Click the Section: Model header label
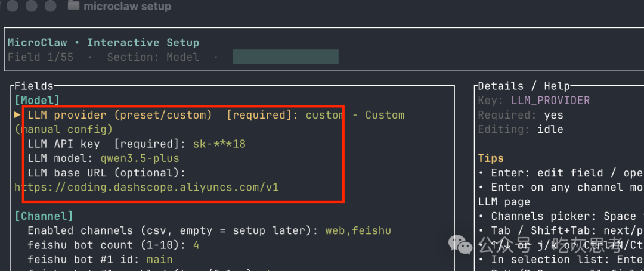The width and height of the screenshot is (644, 271). pyautogui.click(x=153, y=57)
